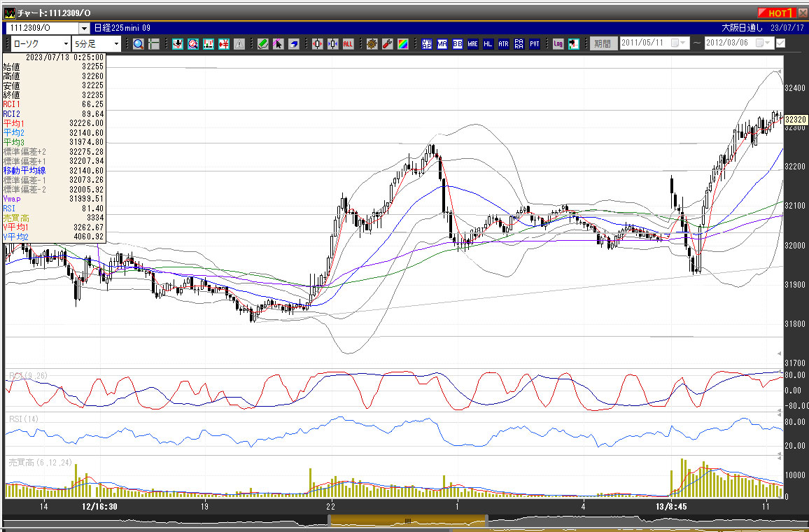
Task: Click the symbol field 111.2309/O
Action: click(x=42, y=29)
